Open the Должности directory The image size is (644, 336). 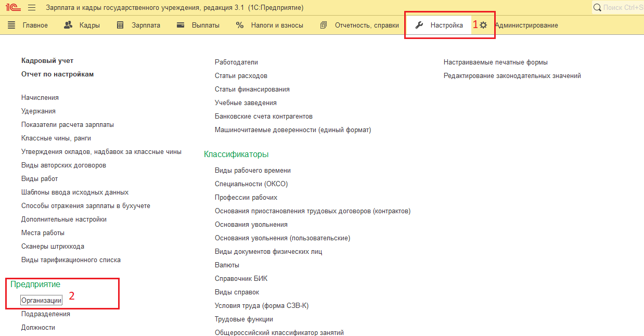coord(38,328)
